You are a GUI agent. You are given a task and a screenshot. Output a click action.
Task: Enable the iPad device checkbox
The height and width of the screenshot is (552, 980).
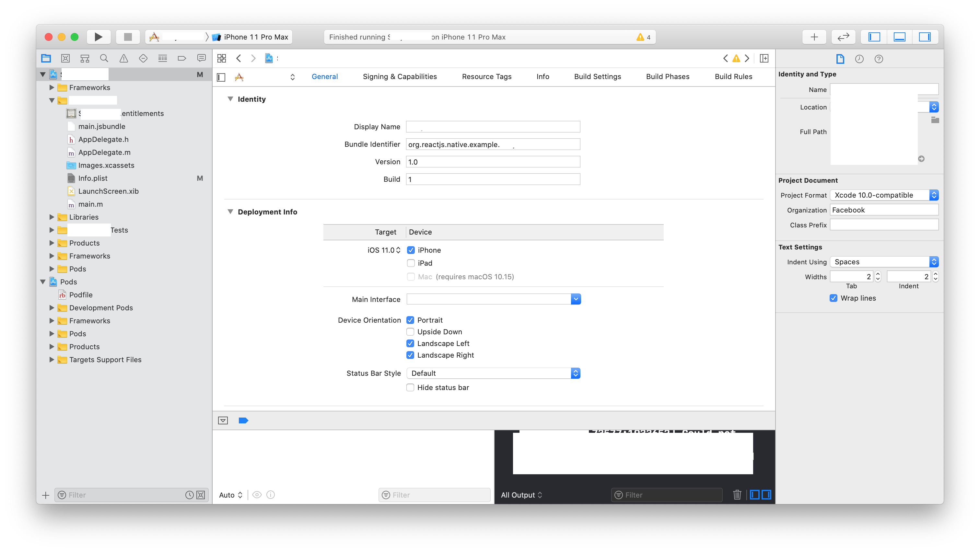tap(411, 263)
